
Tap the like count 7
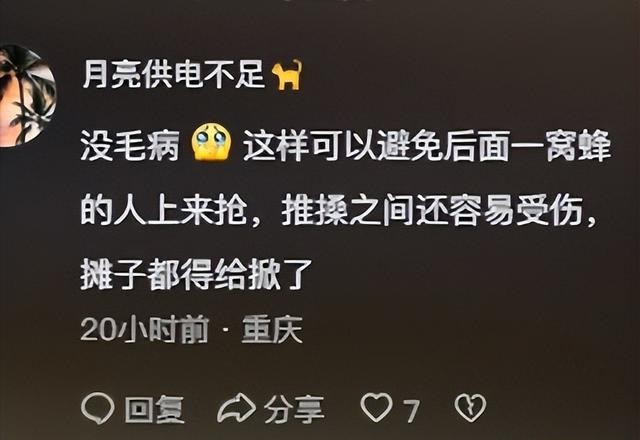pos(411,411)
